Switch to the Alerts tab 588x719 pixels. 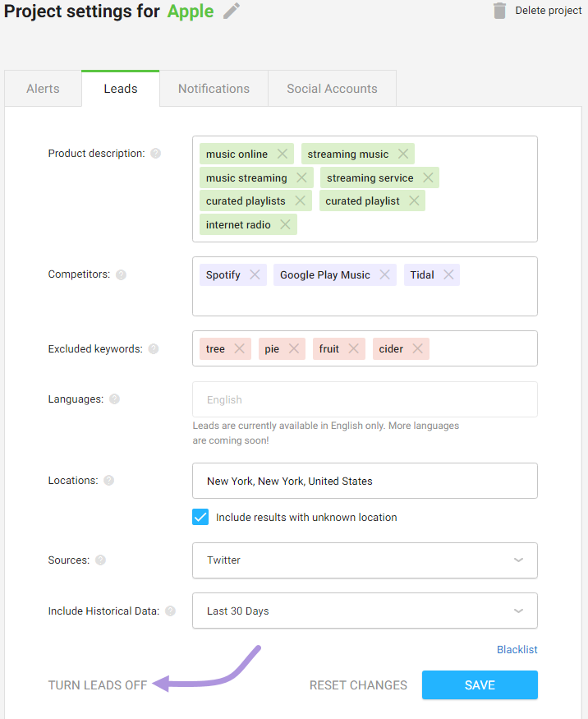pyautogui.click(x=43, y=89)
